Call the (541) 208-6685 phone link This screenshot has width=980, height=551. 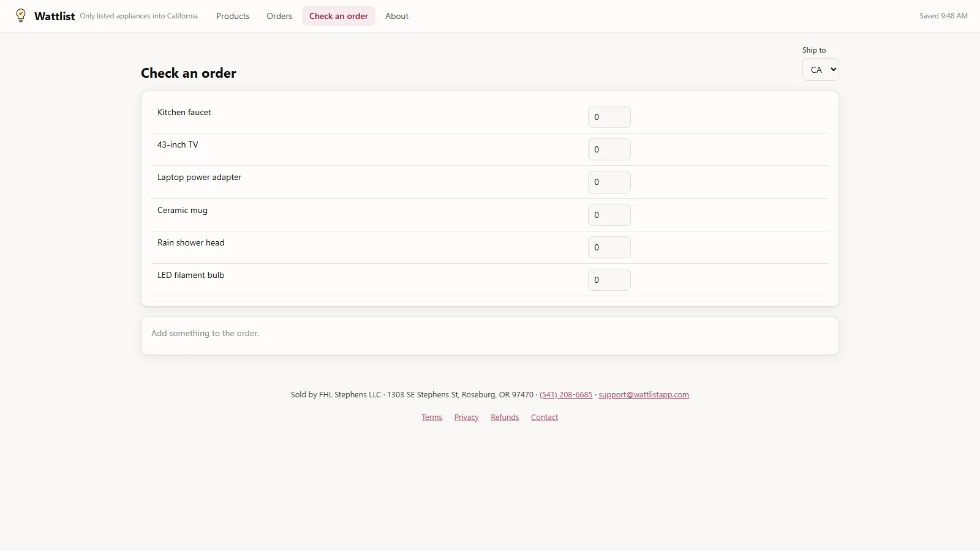[566, 395]
